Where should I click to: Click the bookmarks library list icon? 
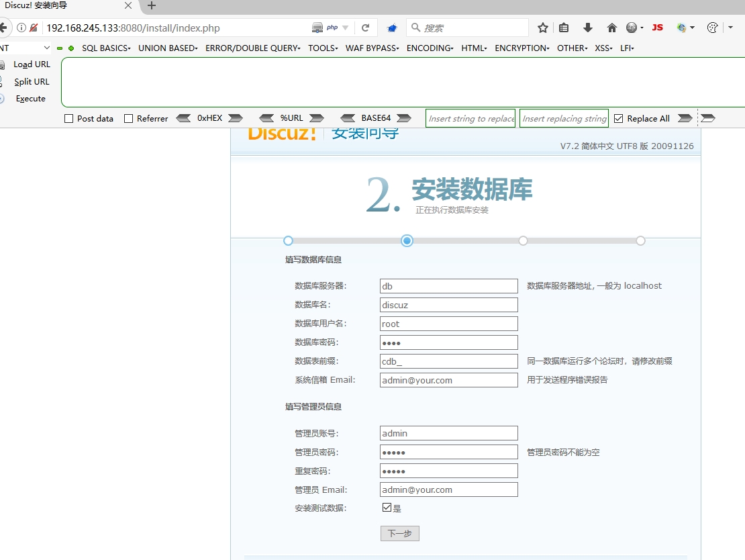click(564, 28)
